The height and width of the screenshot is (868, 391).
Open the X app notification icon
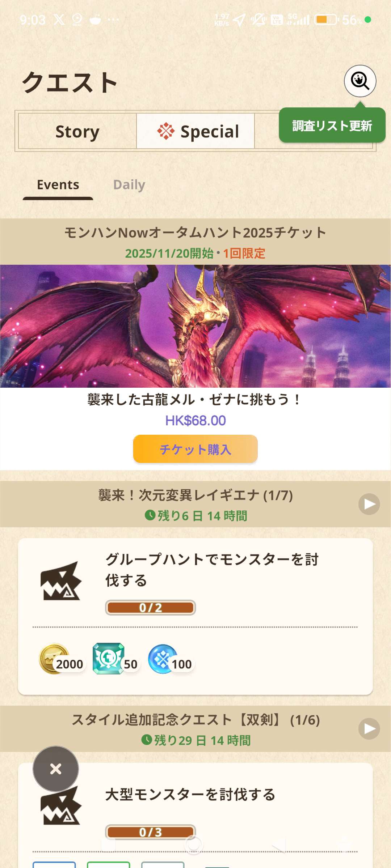pyautogui.click(x=59, y=20)
